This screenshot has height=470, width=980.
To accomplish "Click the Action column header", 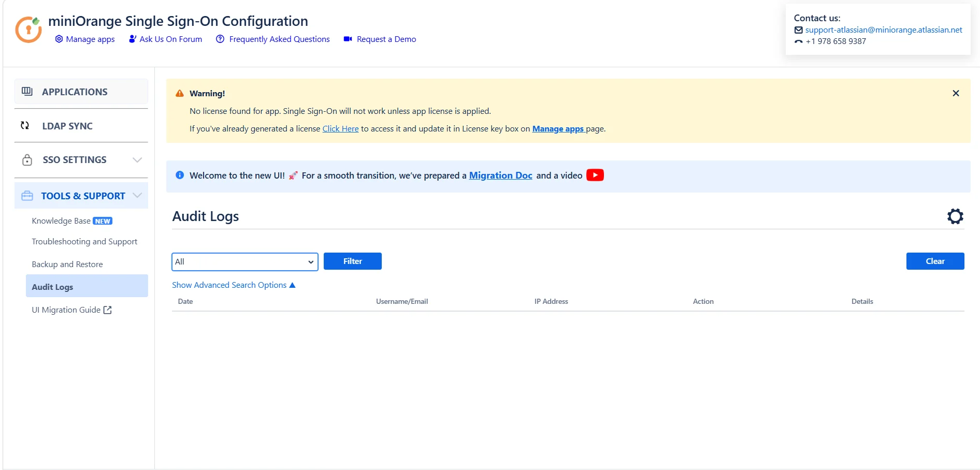I will coord(703,301).
